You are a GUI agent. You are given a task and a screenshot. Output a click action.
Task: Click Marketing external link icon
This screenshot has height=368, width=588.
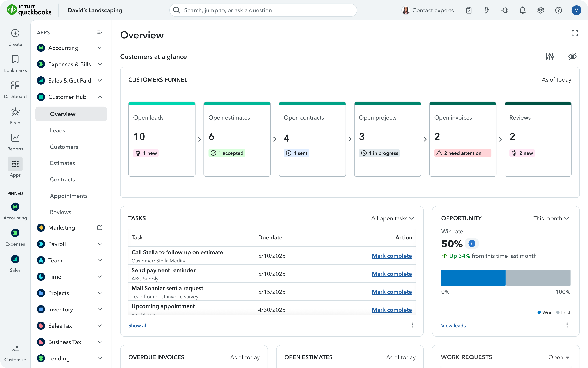click(100, 228)
